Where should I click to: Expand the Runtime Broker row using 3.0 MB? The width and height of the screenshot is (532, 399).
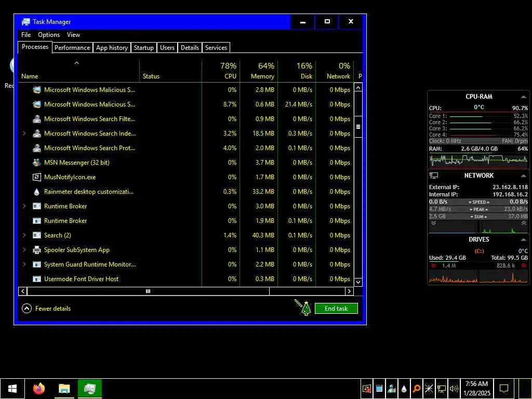click(24, 206)
